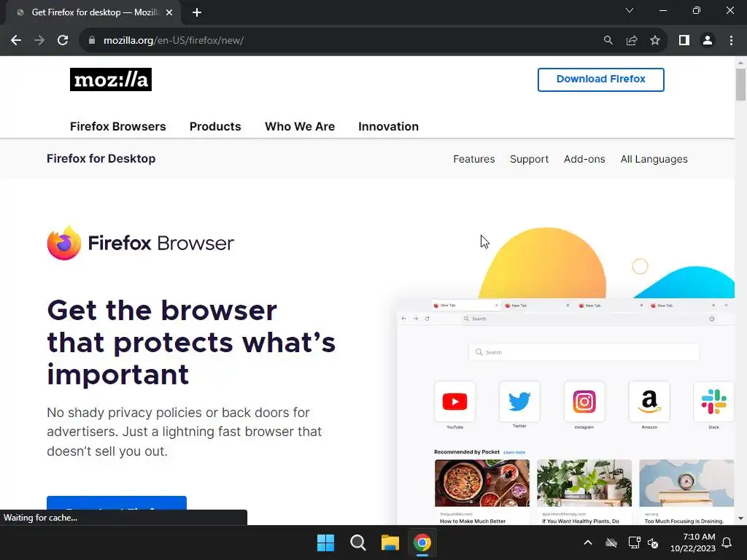Share this page using the share icon
This screenshot has height=560, width=747.
pos(632,41)
